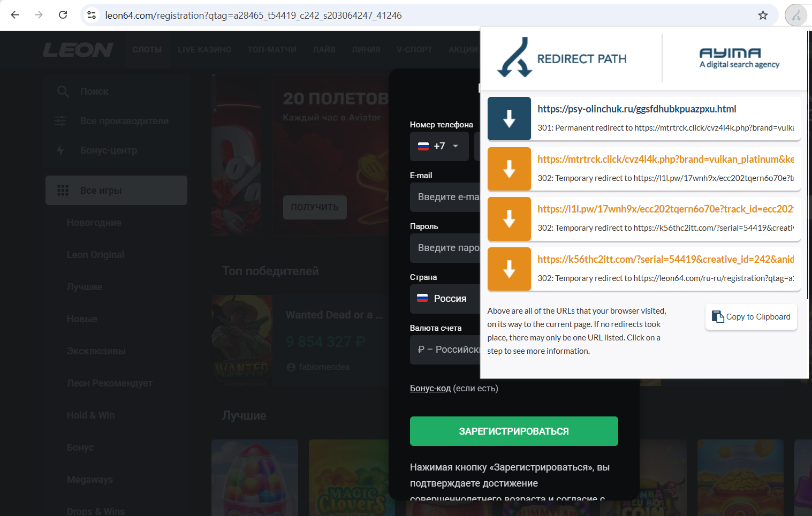The width and height of the screenshot is (812, 516).
Task: Click the ЗАРЕГИСТРИРОВАТЬСЯ button
Action: (x=514, y=431)
